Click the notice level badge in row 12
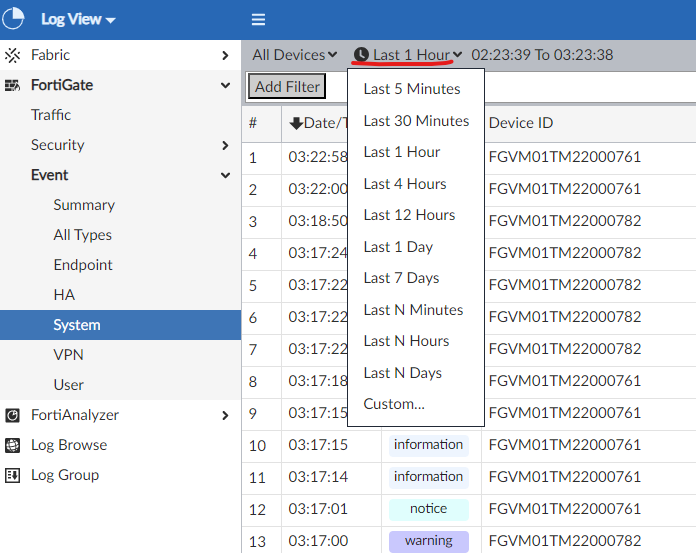This screenshot has height=553, width=696. 429,509
